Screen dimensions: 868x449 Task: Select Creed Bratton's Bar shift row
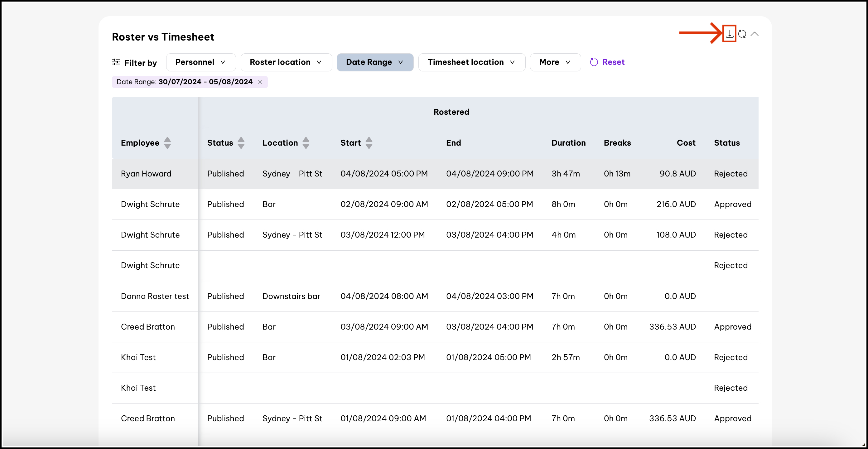(435, 327)
